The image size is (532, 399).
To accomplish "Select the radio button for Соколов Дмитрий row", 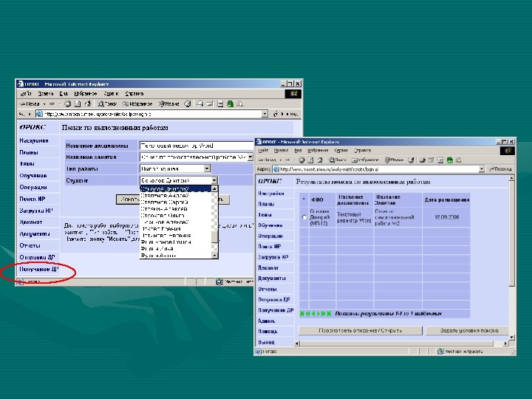I will click(304, 217).
